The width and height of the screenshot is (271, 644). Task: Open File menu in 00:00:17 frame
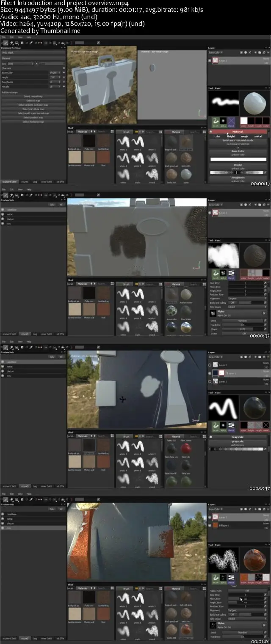coord(4,37)
